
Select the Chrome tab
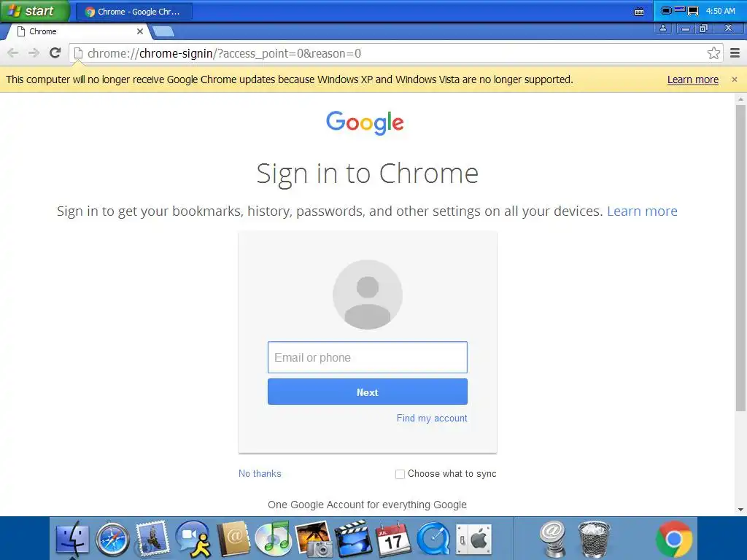pos(79,31)
